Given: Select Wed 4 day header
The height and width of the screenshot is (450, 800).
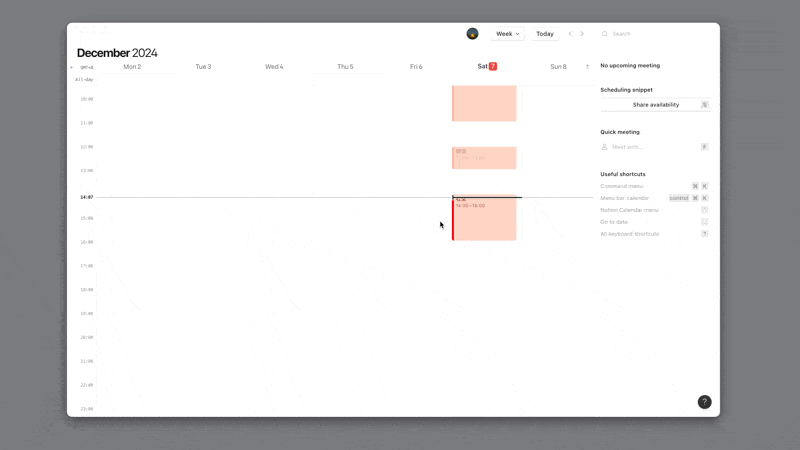Looking at the screenshot, I should (274, 66).
